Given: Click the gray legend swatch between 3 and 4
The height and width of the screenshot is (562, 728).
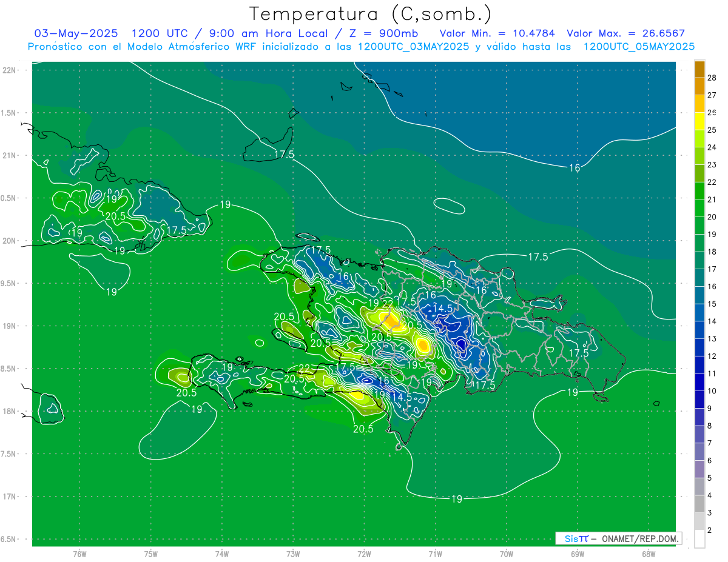Looking at the screenshot, I should (x=699, y=504).
